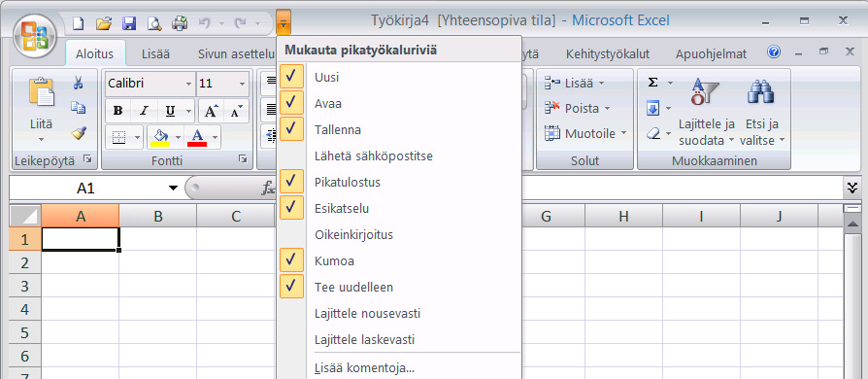
Task: Expand the Poista delete cells dropdown
Action: point(607,109)
